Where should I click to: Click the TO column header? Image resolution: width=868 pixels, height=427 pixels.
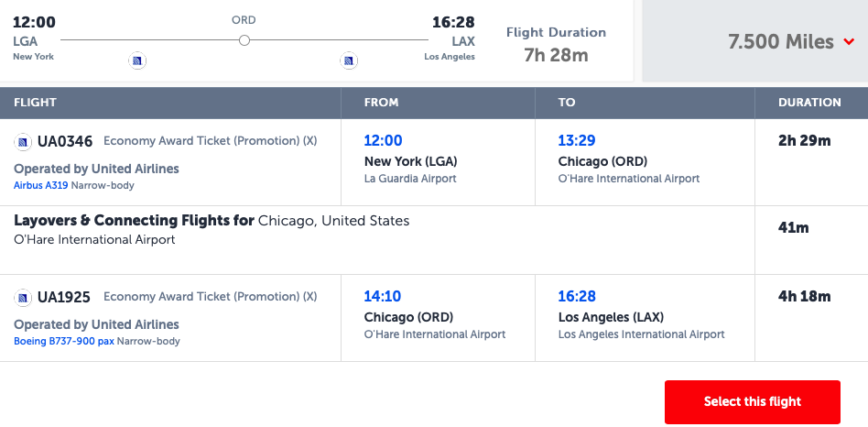(x=566, y=103)
